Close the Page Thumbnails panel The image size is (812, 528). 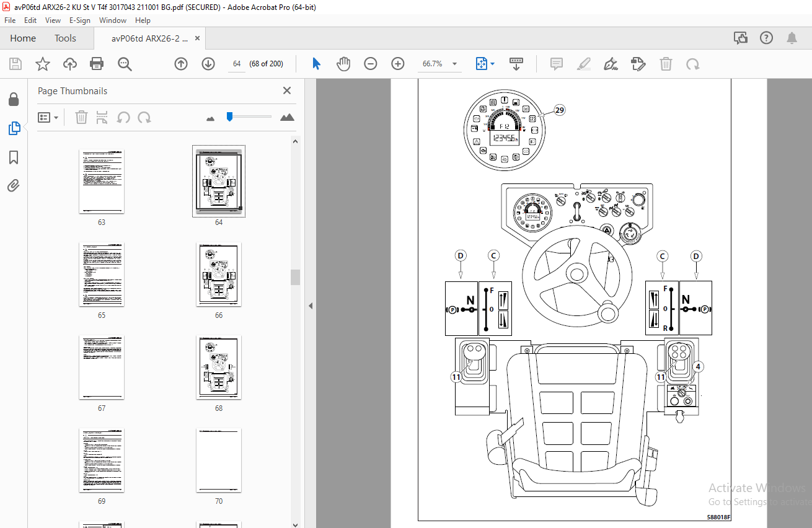[x=287, y=90]
